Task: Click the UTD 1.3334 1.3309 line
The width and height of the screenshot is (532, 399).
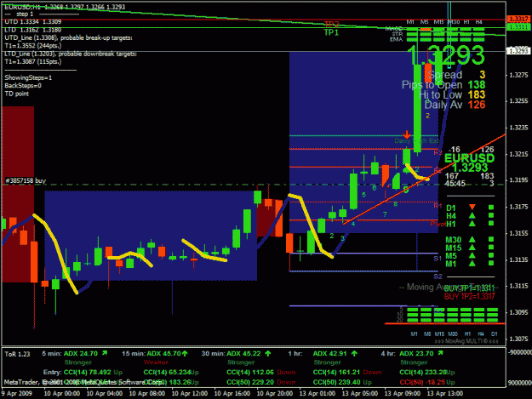Action: coord(33,22)
